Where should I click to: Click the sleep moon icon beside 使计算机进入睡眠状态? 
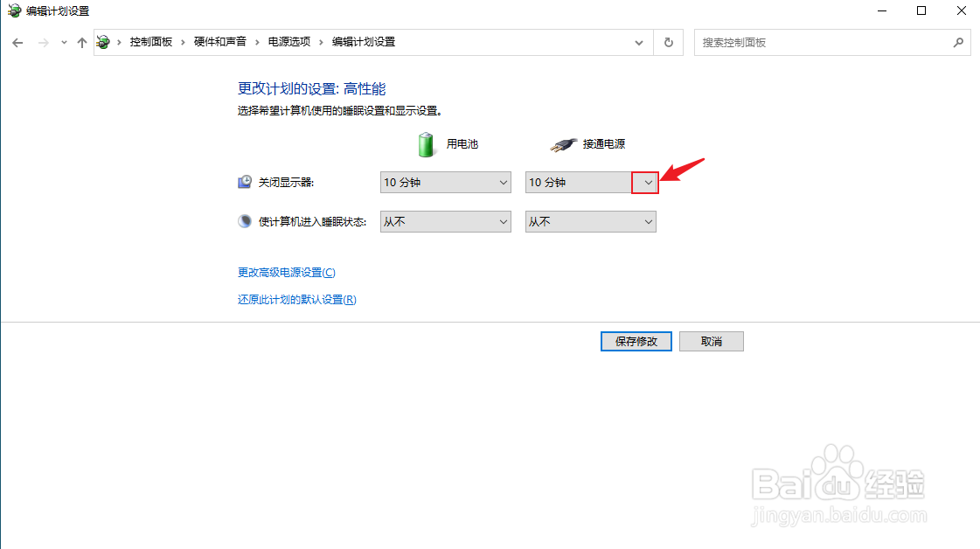click(244, 220)
